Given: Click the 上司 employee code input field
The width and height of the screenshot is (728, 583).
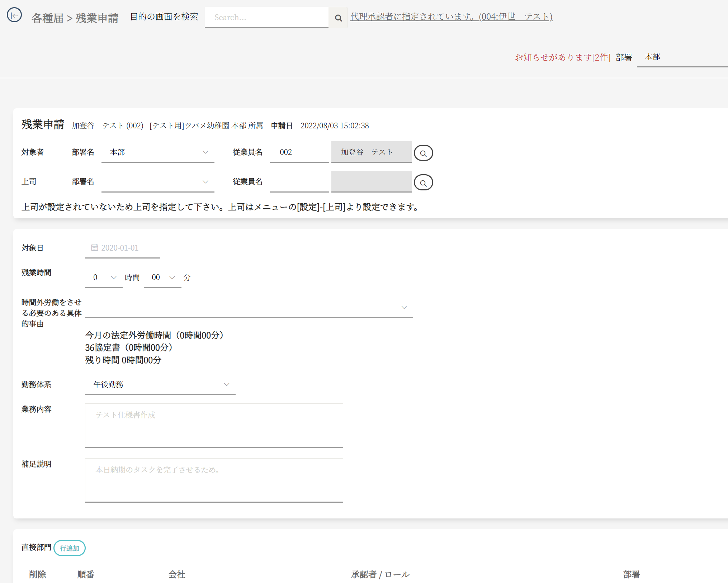Looking at the screenshot, I should coord(299,182).
